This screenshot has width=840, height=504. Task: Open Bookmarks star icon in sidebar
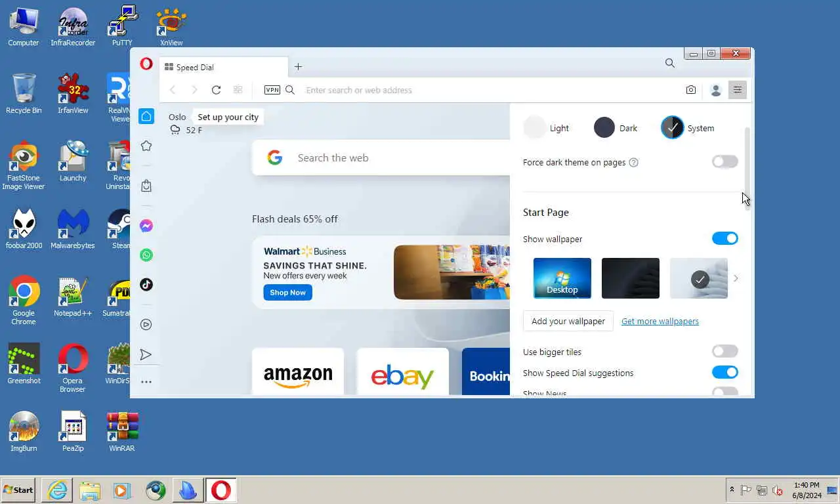point(146,146)
